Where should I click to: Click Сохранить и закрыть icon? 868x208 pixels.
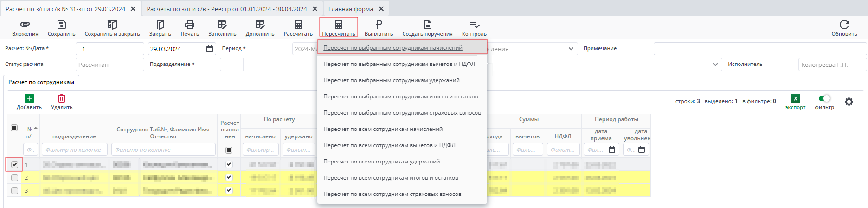pos(112,24)
